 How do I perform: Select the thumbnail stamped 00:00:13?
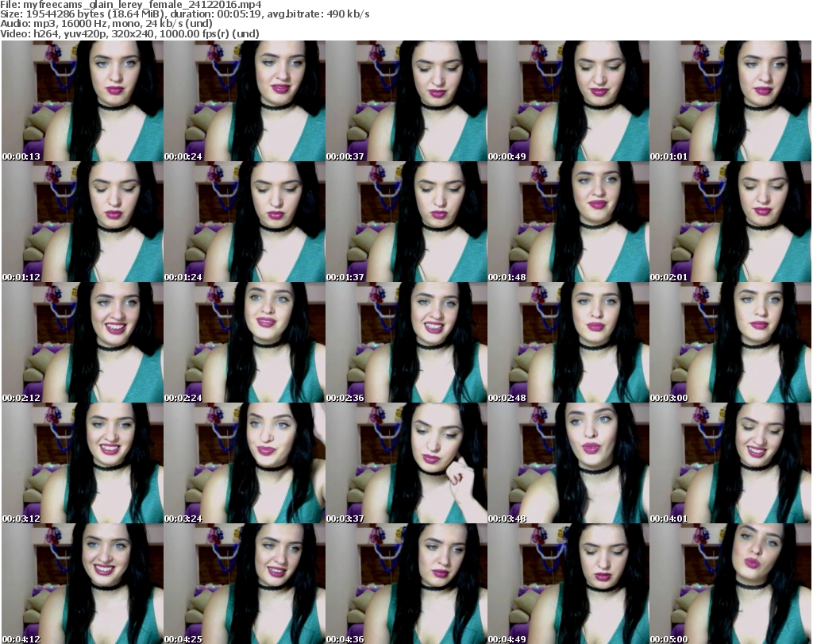tap(83, 101)
